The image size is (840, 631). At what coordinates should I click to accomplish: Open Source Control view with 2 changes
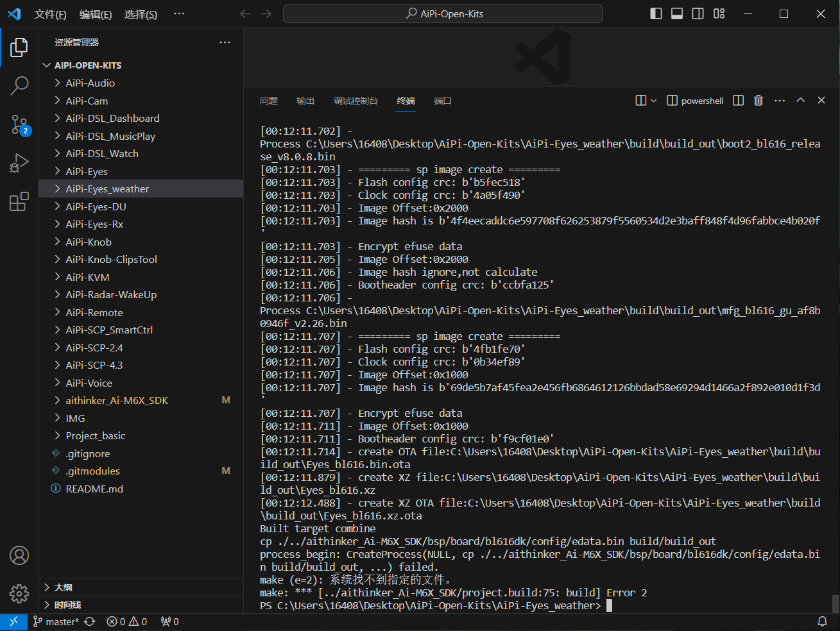point(19,124)
